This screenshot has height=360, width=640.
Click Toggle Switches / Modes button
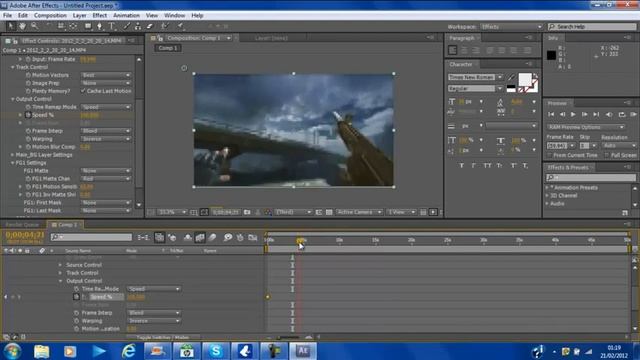point(162,338)
